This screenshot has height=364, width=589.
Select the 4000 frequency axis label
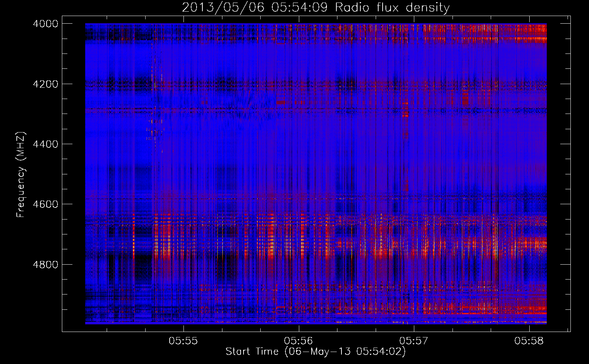tap(46, 24)
